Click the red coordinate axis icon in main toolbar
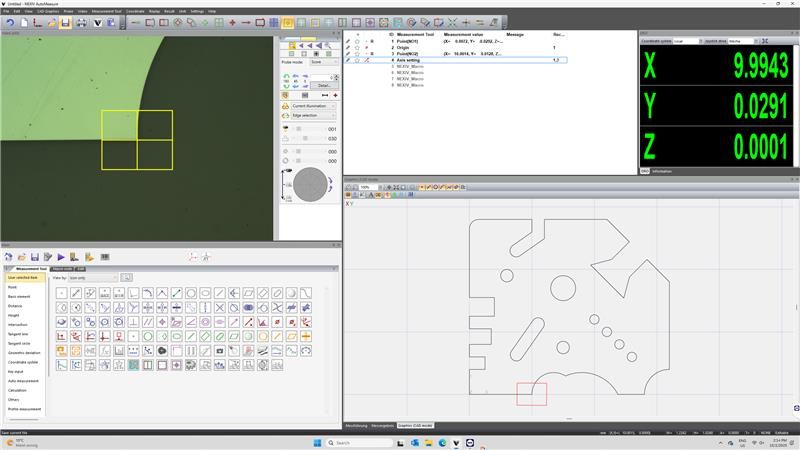The width and height of the screenshot is (800, 450). point(38,22)
